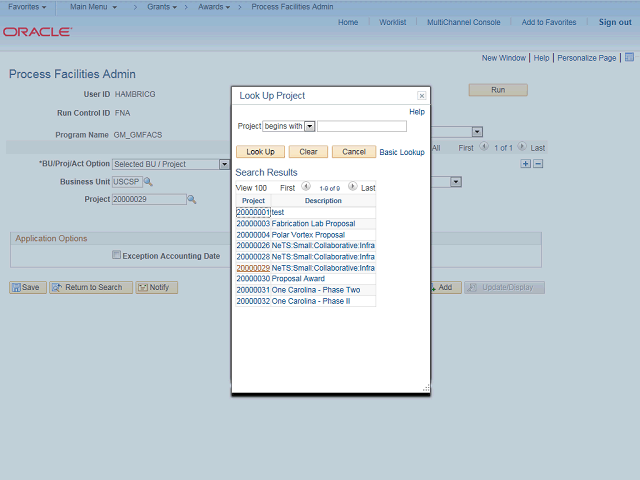Viewport: 640px width, 480px height.
Task: Toggle Exception Accounting Date checkbox
Action: [x=116, y=255]
